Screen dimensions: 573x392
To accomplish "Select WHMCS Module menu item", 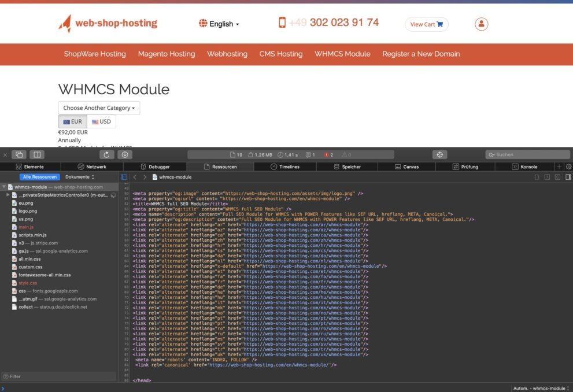I will (342, 54).
